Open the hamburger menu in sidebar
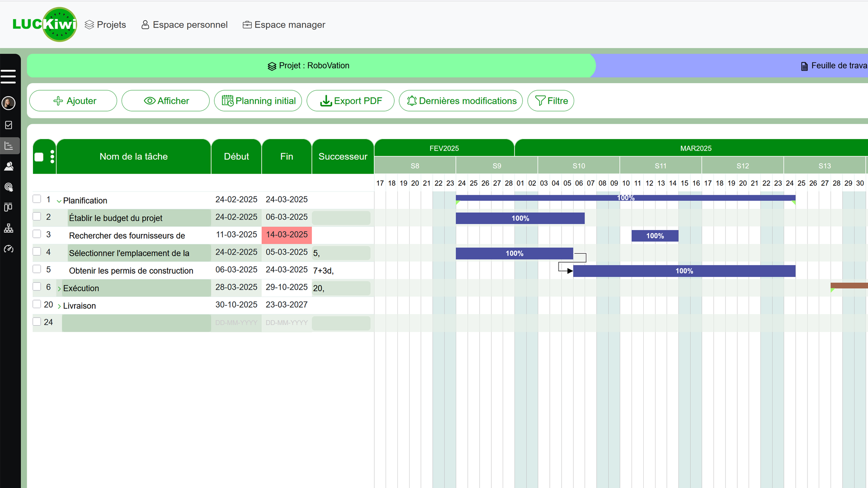This screenshot has width=868, height=488. tap(8, 76)
